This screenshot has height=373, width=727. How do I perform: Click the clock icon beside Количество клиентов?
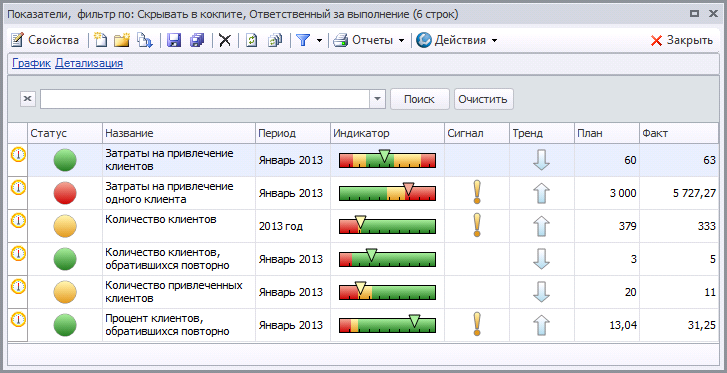click(19, 220)
